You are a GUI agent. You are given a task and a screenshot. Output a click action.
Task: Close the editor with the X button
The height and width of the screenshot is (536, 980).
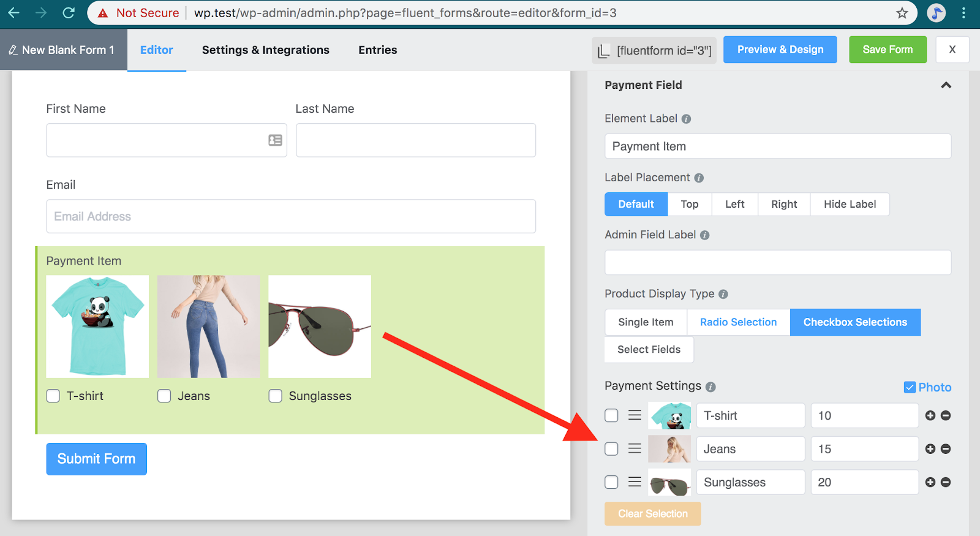pyautogui.click(x=952, y=50)
